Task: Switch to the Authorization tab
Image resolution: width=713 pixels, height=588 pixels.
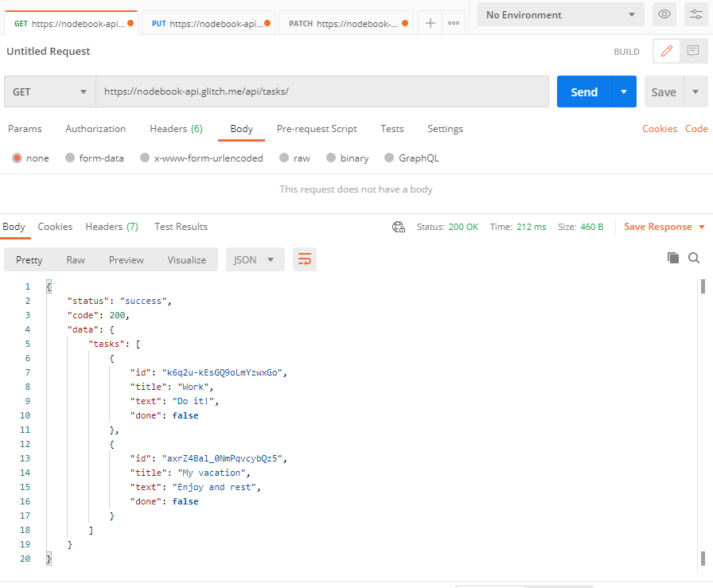Action: 95,129
